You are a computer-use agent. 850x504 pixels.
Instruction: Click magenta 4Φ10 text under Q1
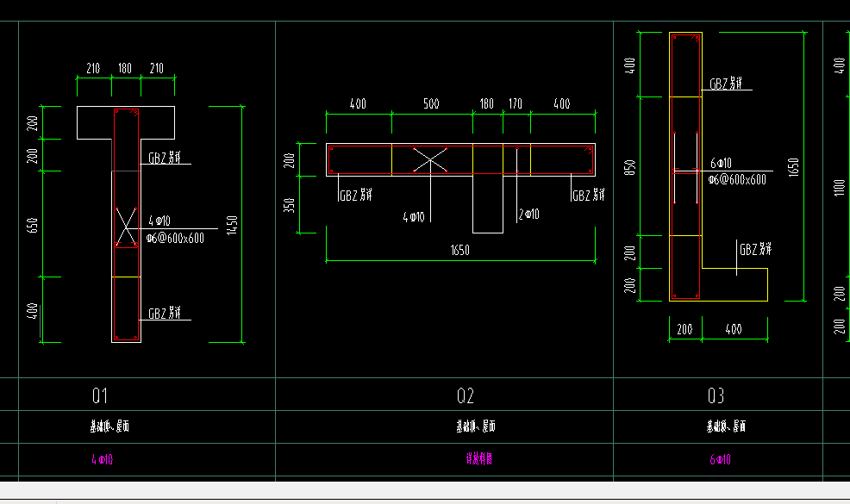[103, 459]
